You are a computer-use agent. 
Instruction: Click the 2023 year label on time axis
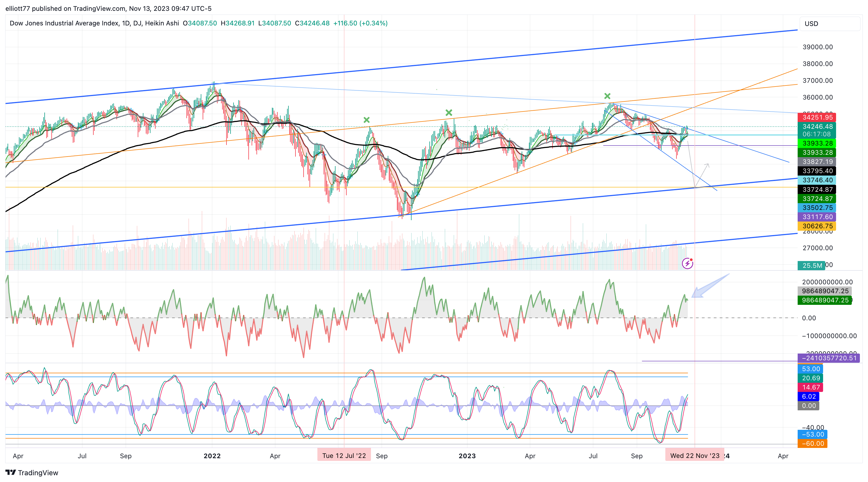click(467, 456)
